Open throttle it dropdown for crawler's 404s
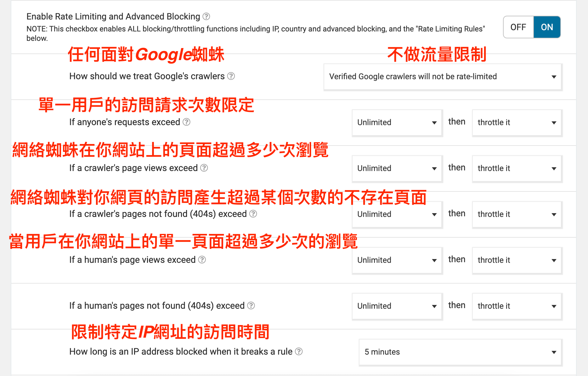The height and width of the screenshot is (376, 588). pos(517,214)
